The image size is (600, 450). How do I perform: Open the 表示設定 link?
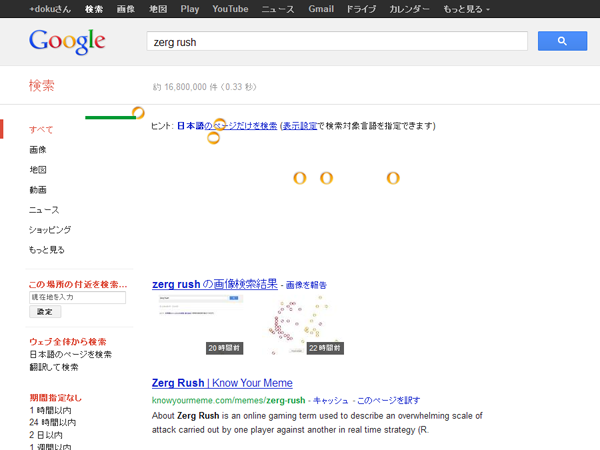tap(300, 126)
